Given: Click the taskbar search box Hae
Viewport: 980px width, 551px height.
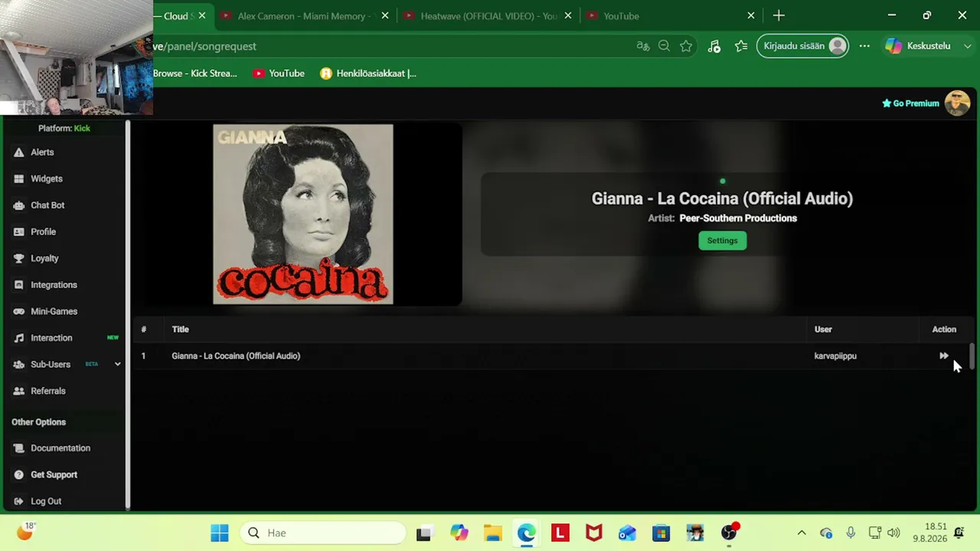Looking at the screenshot, I should click(x=322, y=533).
